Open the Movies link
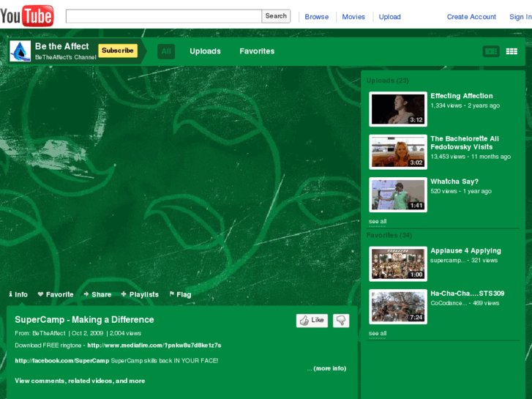 353,17
